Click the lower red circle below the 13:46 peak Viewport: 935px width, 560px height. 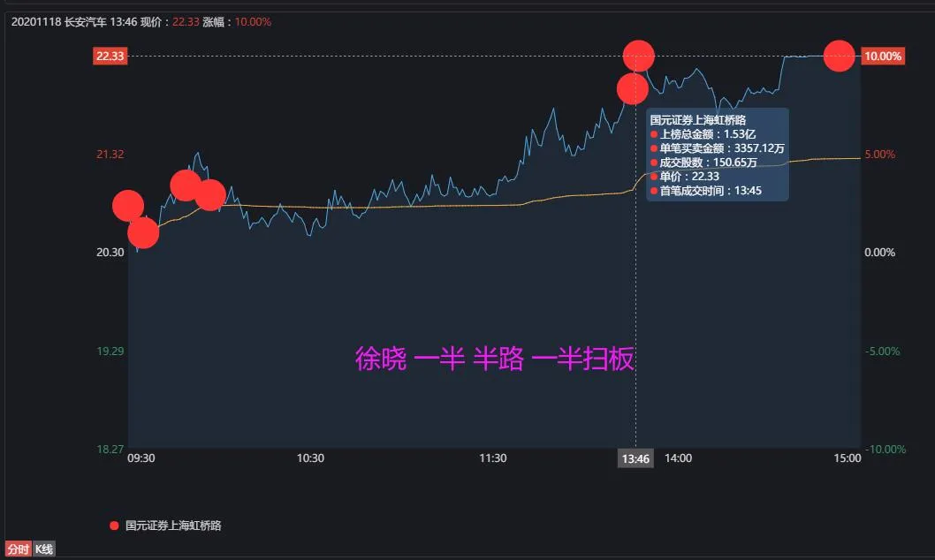(x=632, y=87)
